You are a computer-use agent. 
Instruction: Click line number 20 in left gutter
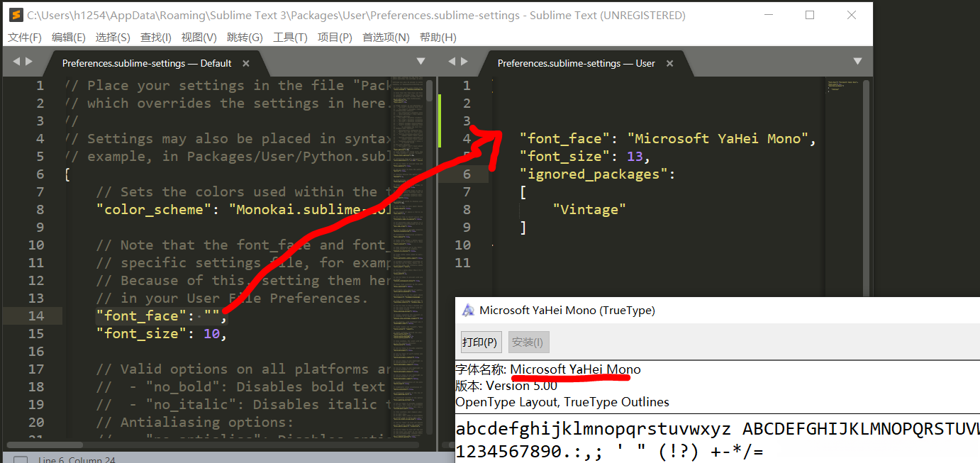coord(36,422)
